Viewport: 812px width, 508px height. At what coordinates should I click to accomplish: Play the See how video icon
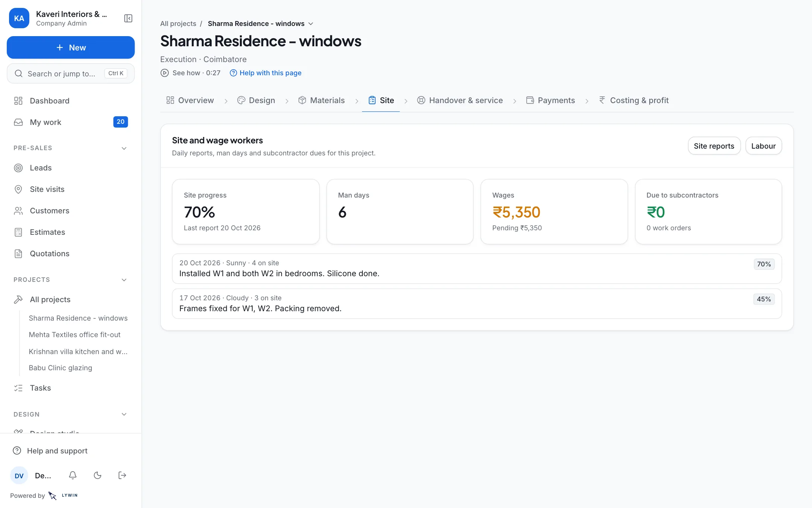pos(165,73)
